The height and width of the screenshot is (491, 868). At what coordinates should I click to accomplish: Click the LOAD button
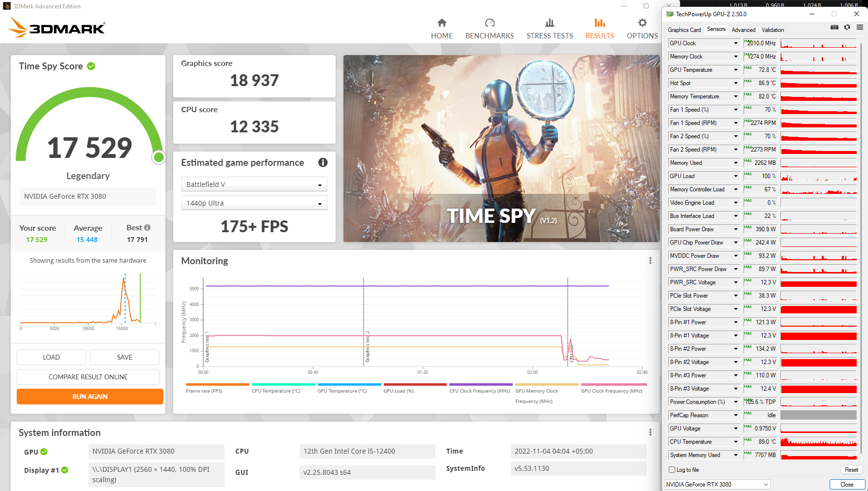(51, 357)
